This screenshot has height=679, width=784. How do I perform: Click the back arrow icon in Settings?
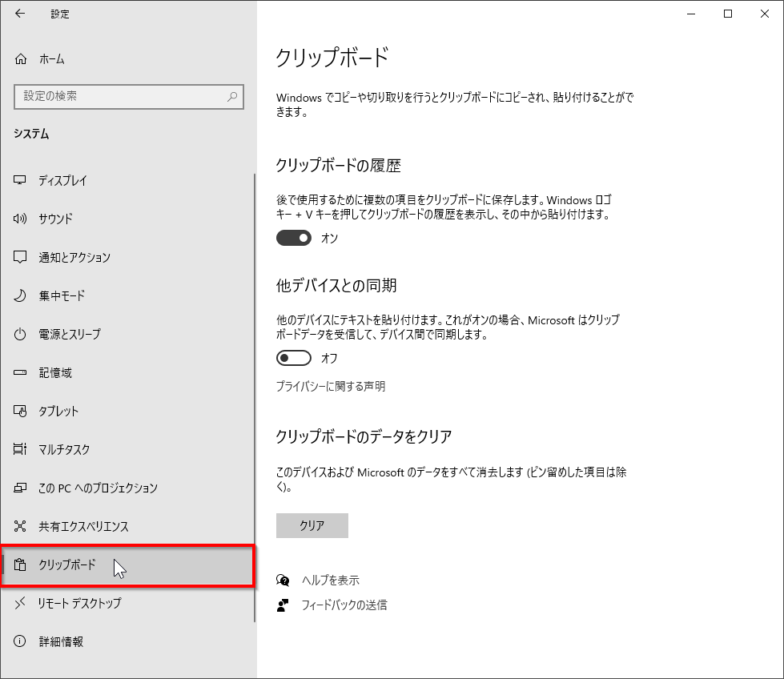(x=20, y=14)
